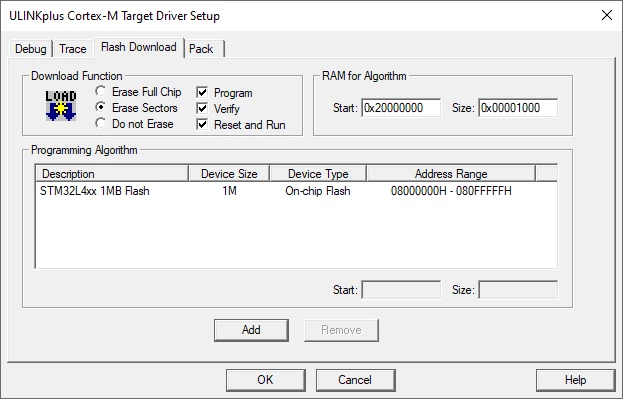Click the grayed-out Remove button
Screen dimensions: 623x399
pyautogui.click(x=341, y=330)
